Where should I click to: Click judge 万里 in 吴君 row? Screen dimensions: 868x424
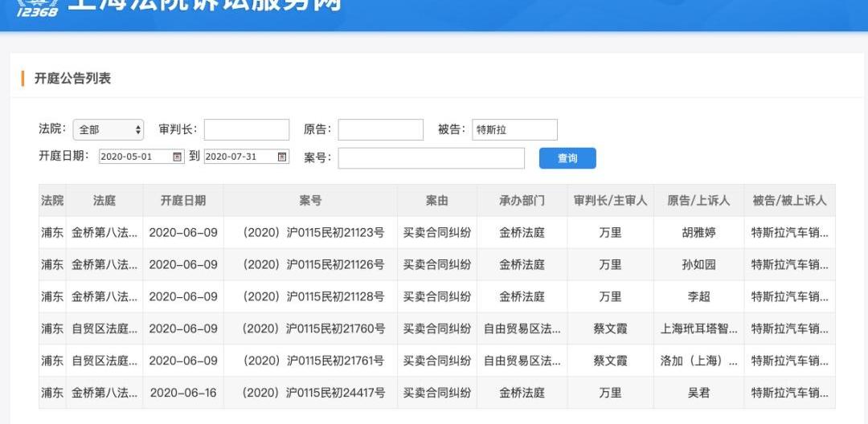pos(611,393)
